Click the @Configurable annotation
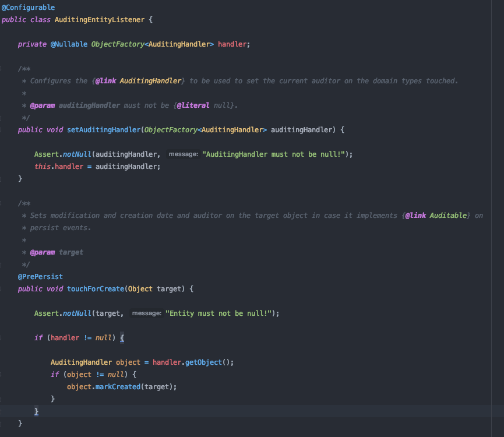This screenshot has width=504, height=437. pos(29,8)
